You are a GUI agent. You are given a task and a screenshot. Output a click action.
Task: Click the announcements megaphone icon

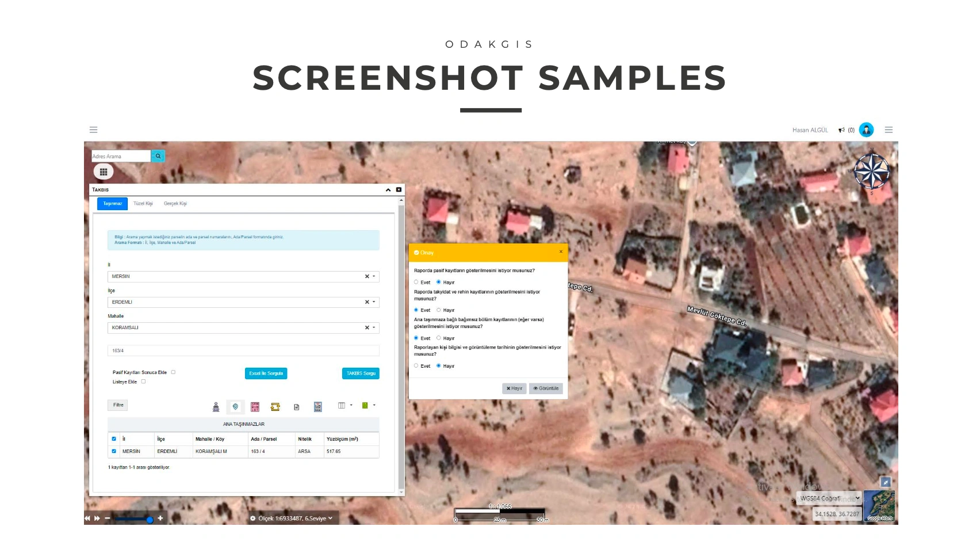(x=841, y=130)
